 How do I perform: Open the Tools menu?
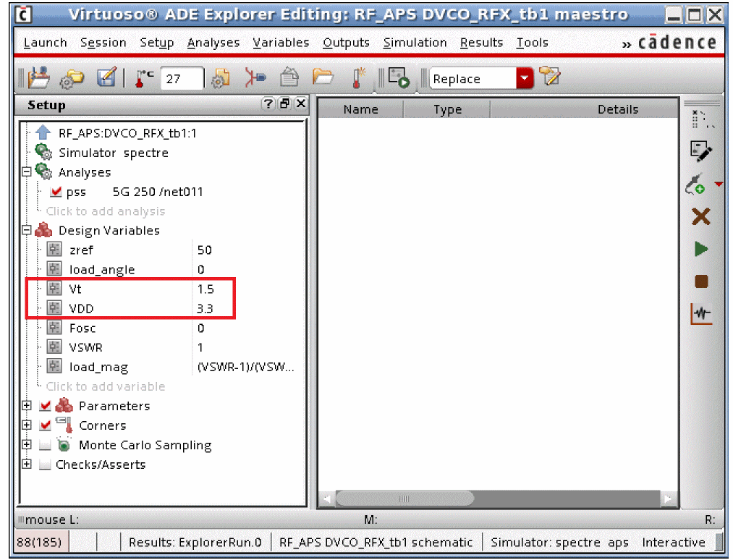click(532, 43)
